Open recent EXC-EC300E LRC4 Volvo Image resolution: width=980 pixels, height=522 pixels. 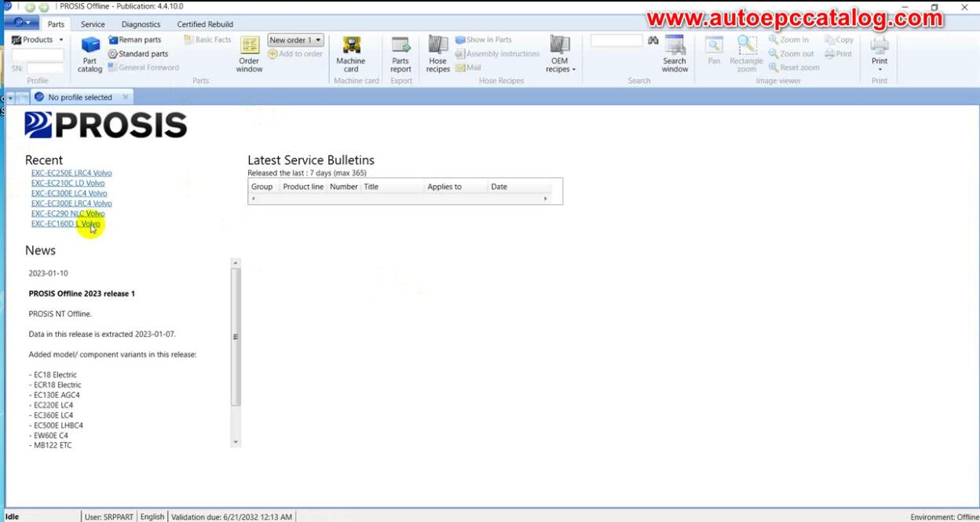point(71,203)
